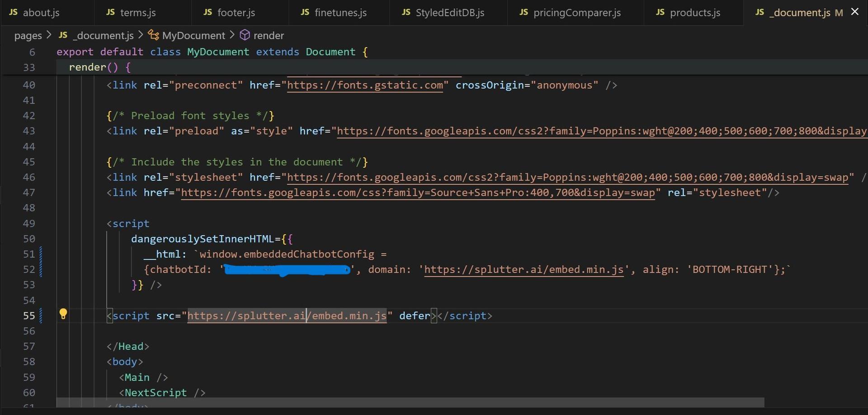The image size is (868, 415).
Task: Open fonts.gstatic.com link on line 40
Action: point(365,85)
